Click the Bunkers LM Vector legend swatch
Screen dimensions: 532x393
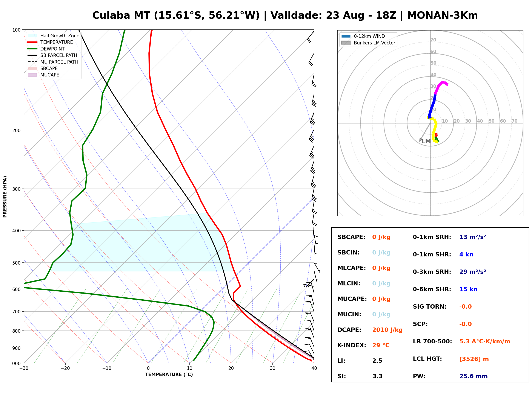point(346,43)
